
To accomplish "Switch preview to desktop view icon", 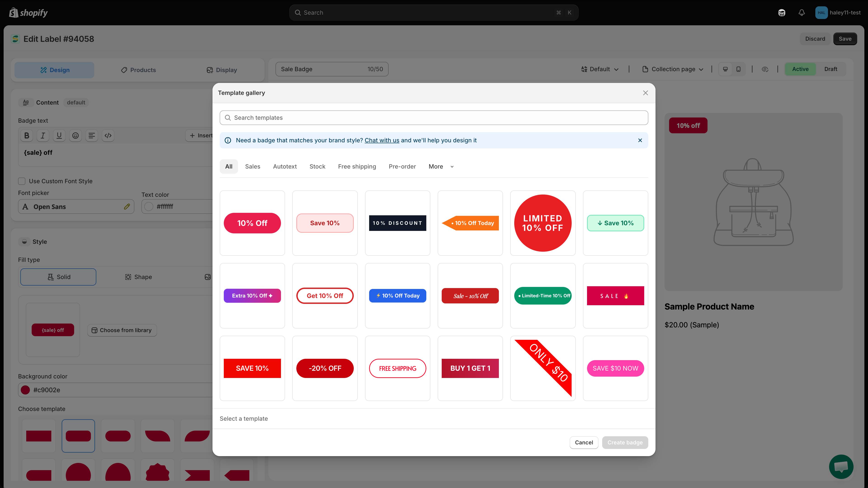I will tap(725, 69).
